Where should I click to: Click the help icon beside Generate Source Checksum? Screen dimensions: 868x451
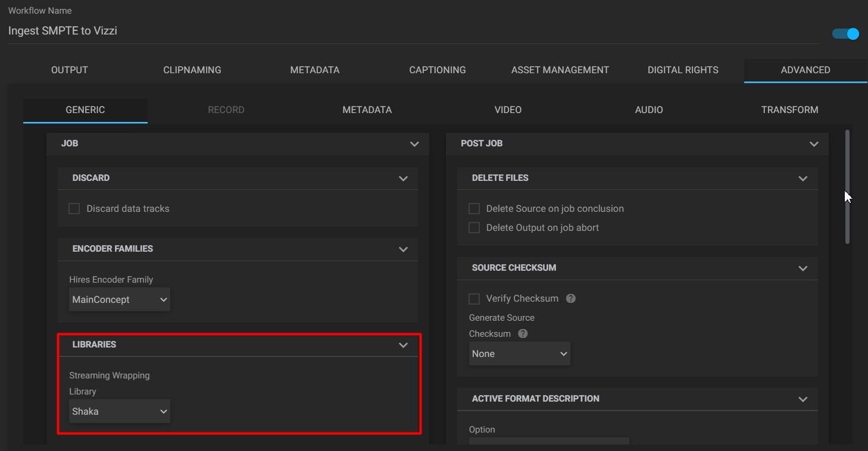(x=522, y=333)
